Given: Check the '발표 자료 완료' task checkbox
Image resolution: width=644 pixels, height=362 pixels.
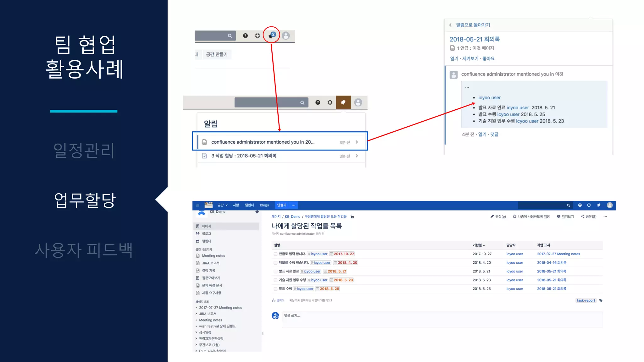Looking at the screenshot, I should coord(275,271).
